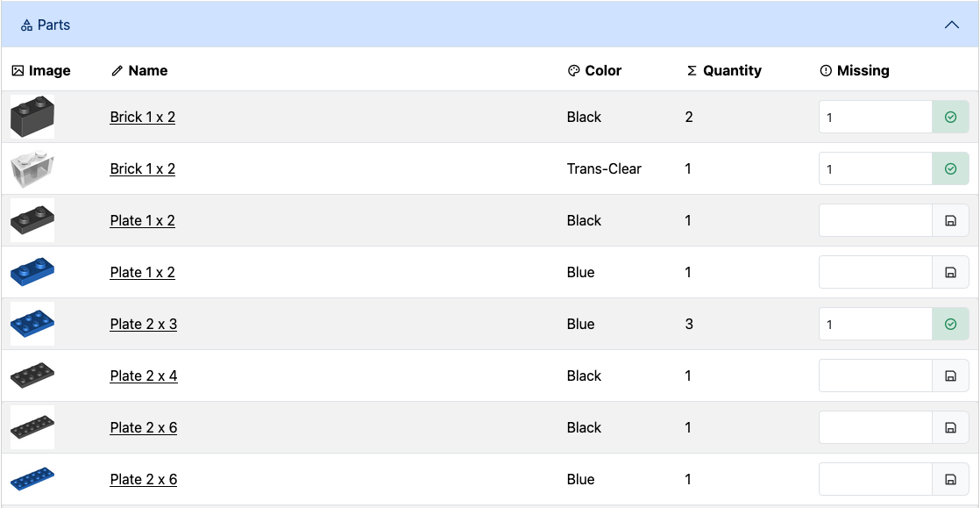
Task: Collapse the Parts panel using the chevron
Action: [951, 25]
